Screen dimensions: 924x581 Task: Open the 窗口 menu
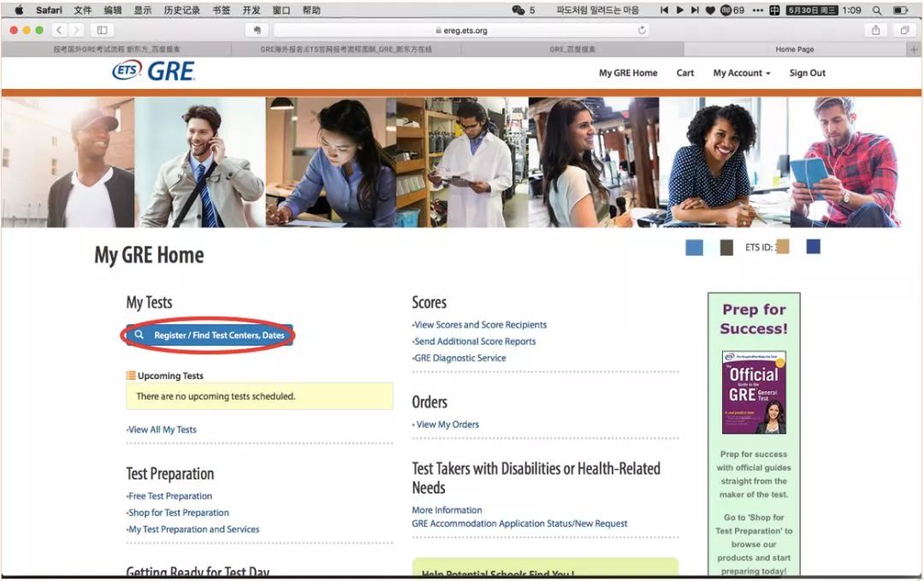(x=281, y=10)
